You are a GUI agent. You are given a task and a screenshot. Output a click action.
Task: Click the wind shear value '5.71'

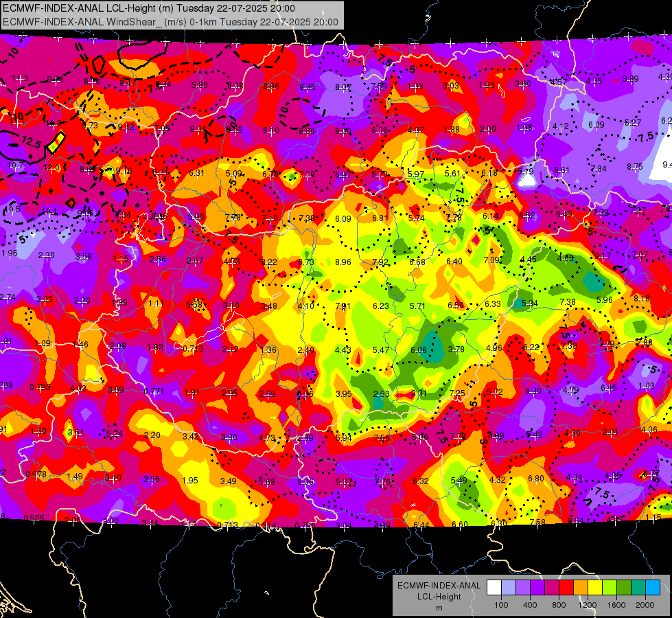417,306
